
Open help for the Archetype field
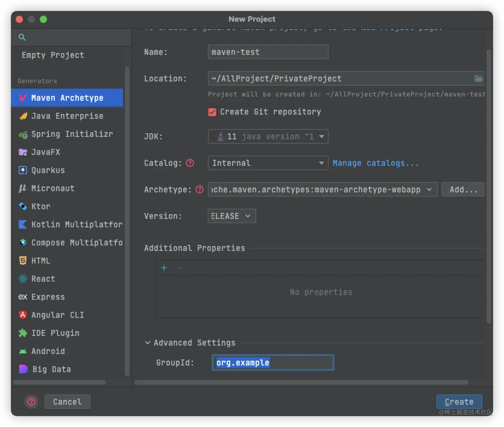click(199, 189)
